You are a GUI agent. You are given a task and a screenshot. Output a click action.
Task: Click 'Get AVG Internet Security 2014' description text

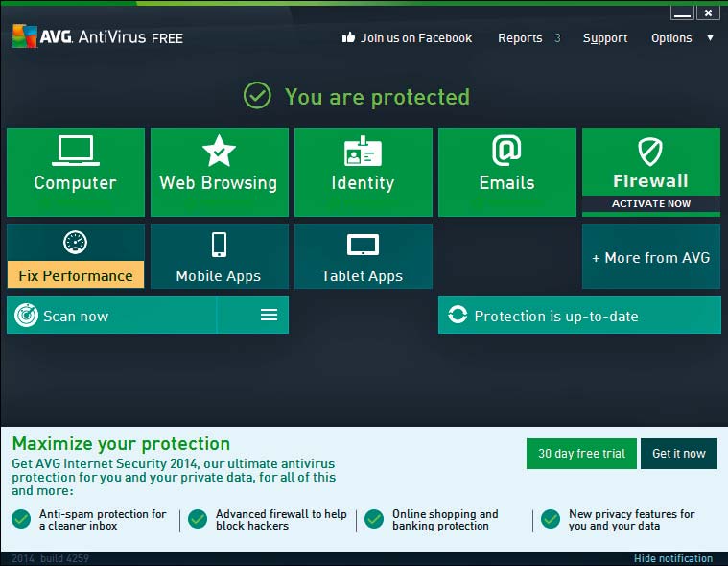[174, 477]
